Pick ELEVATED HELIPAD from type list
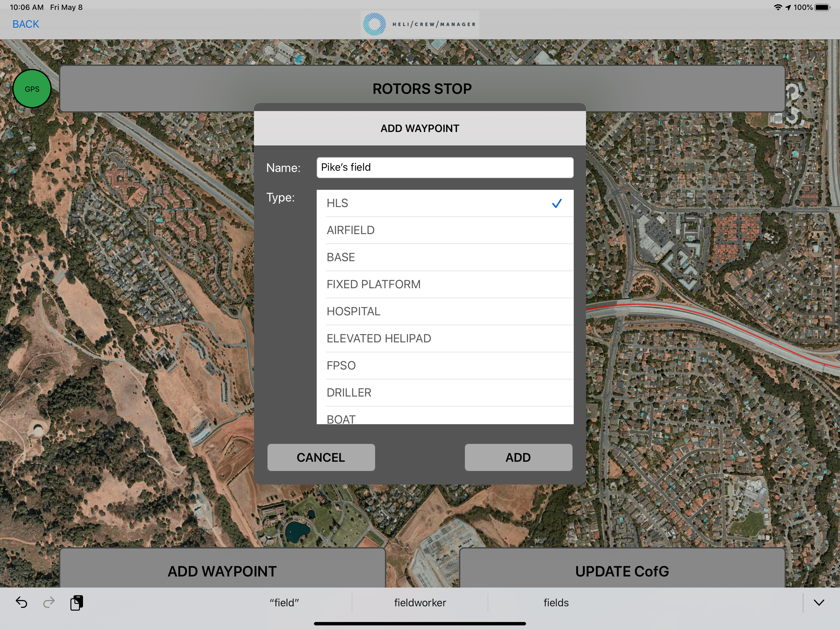 tap(444, 338)
